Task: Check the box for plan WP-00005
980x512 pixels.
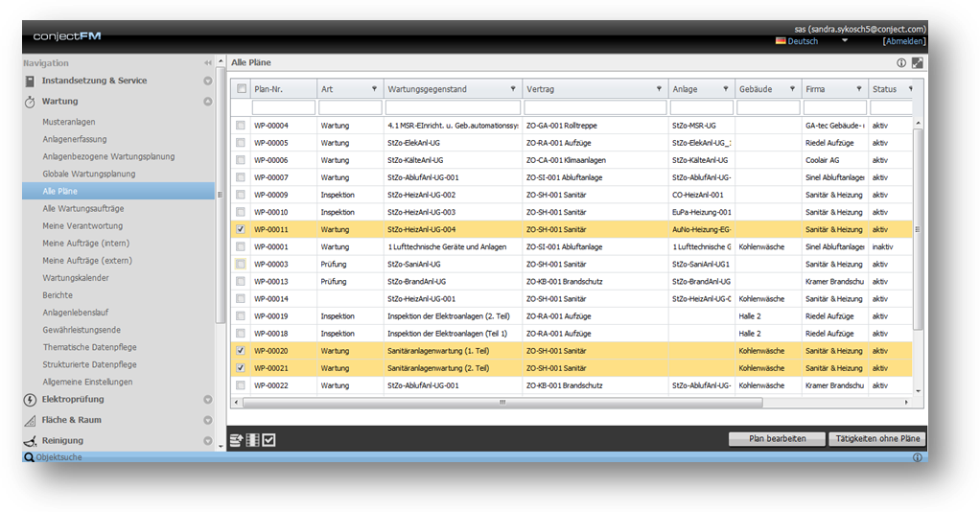Action: [241, 143]
